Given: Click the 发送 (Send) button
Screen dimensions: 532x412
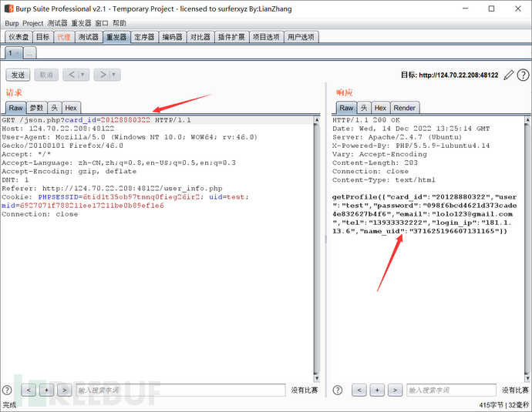Looking at the screenshot, I should [x=18, y=75].
